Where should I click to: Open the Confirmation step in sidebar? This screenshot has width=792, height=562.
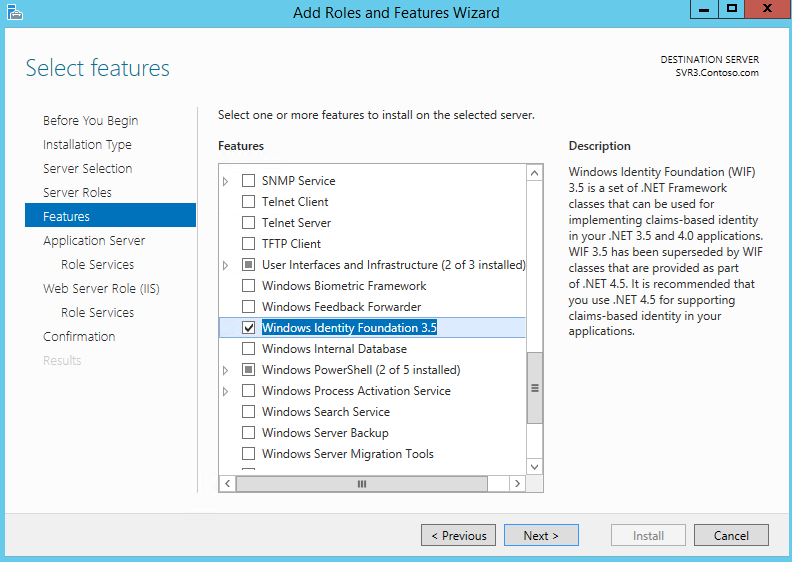tap(79, 336)
